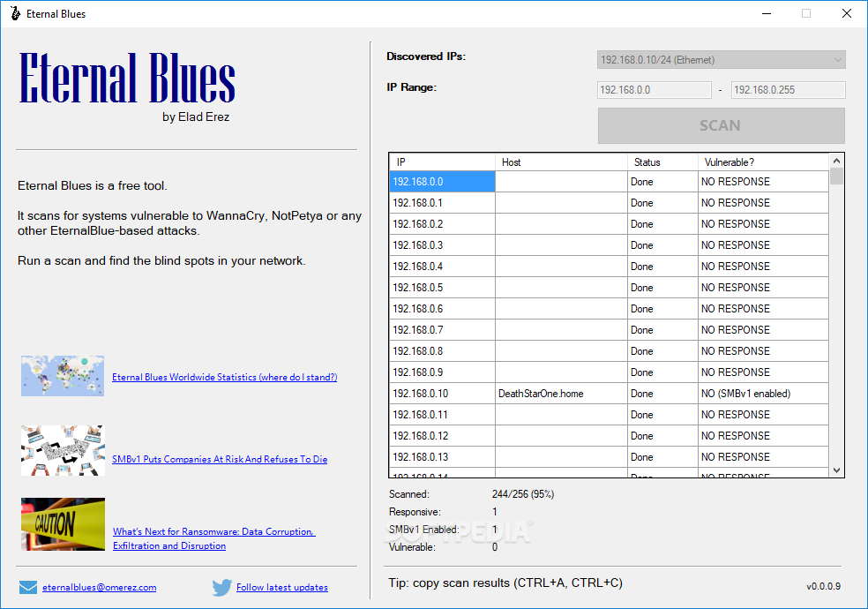Click the IP range start field 192.168.0.0

point(655,90)
